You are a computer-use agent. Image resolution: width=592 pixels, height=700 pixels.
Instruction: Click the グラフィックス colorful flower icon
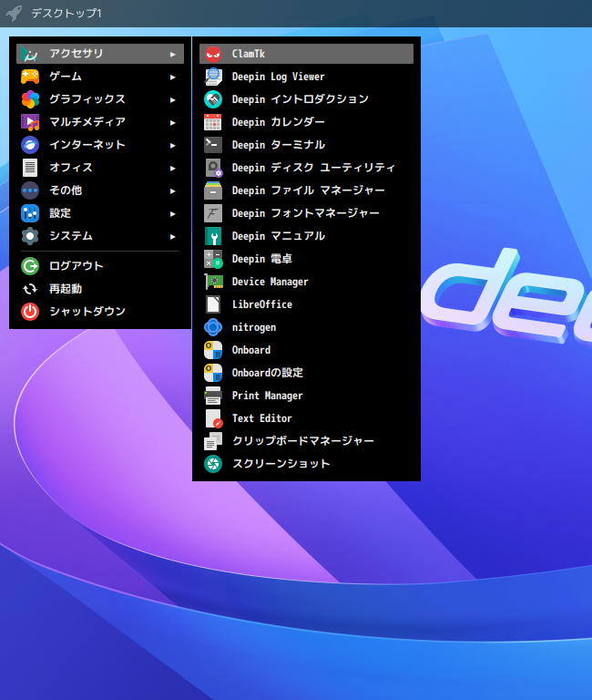point(30,99)
